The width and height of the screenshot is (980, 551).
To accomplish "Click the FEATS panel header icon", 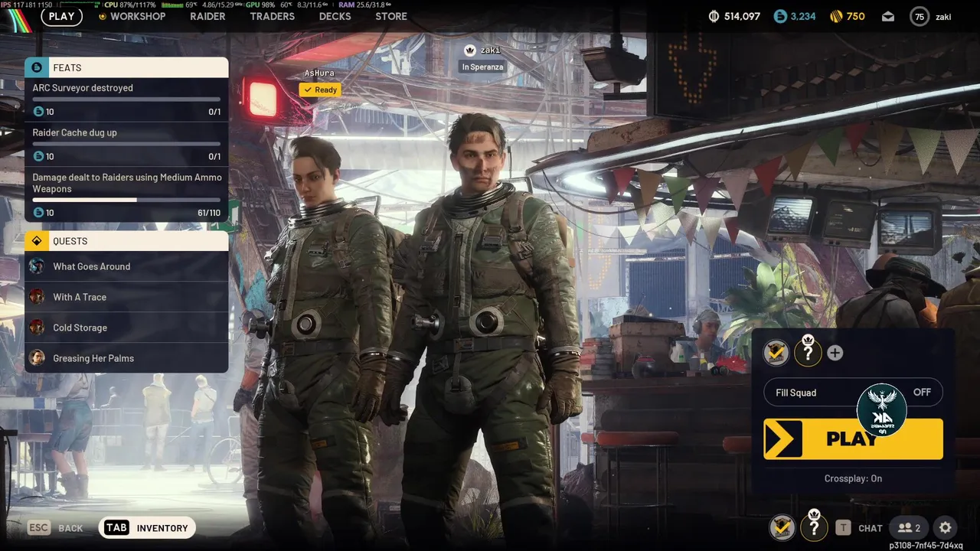I will pos(37,67).
